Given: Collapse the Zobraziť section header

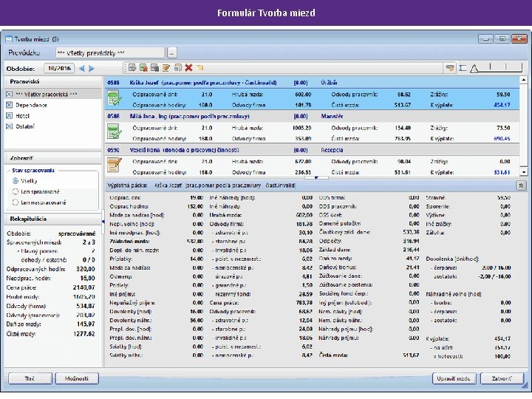Looking at the screenshot, I should pyautogui.click(x=53, y=158).
